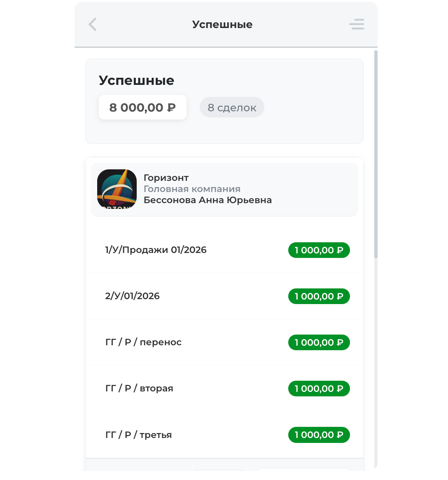This screenshot has width=448, height=480.
Task: Click the "Успешные" title in the header bar
Action: click(x=222, y=24)
